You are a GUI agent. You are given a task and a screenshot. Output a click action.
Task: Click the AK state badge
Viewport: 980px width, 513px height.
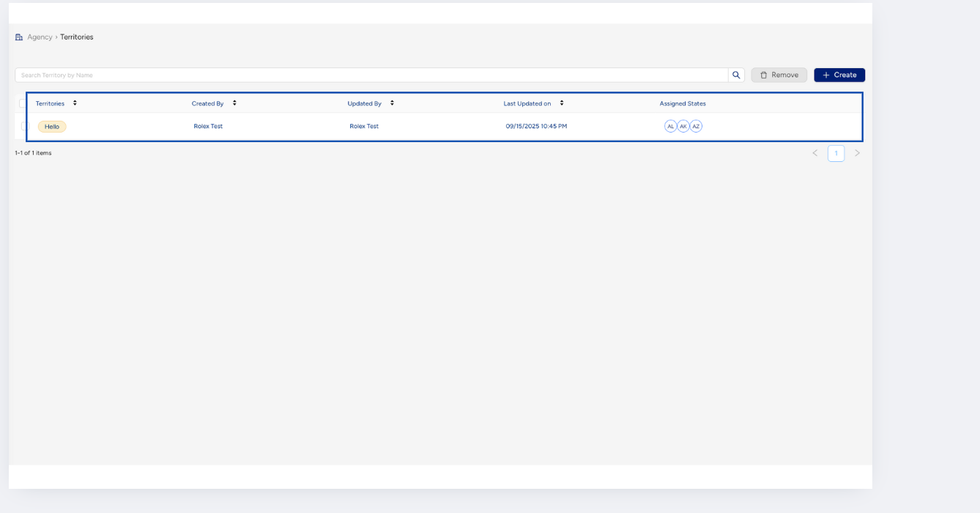(683, 126)
